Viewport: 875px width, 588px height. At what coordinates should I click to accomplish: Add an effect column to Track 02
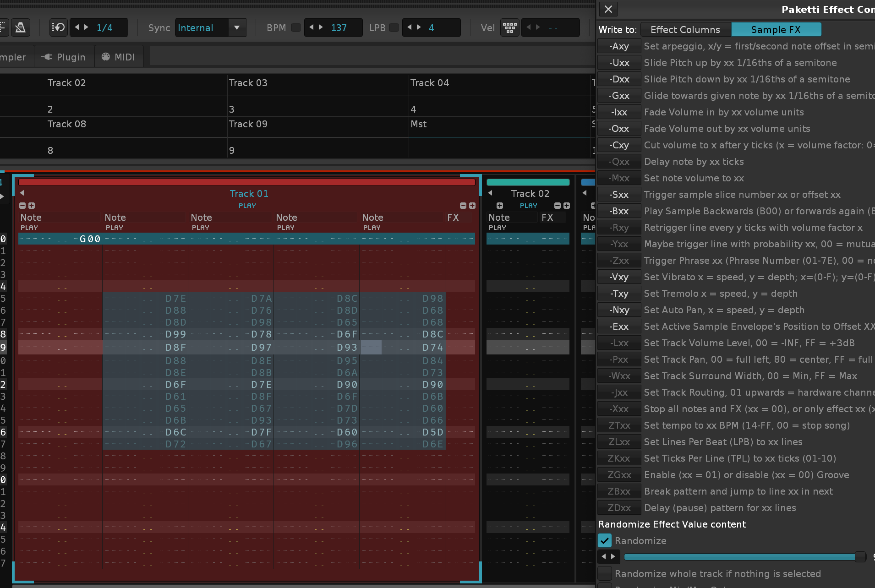coord(567,206)
